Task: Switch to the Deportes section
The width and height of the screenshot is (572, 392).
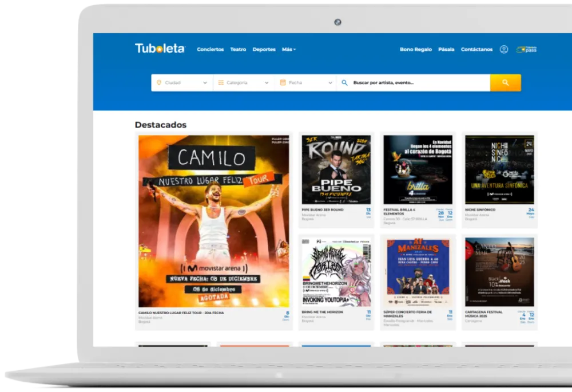Action: [x=263, y=49]
